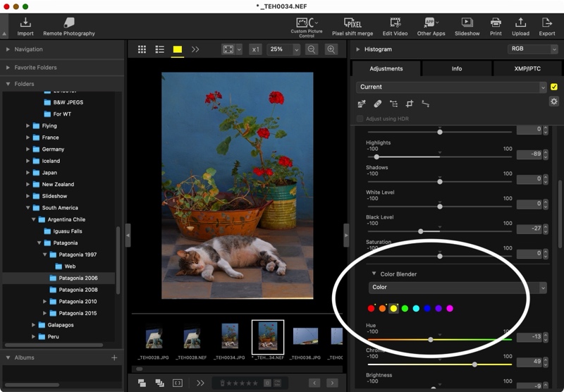Image resolution: width=564 pixels, height=392 pixels.
Task: Select the cyan color swatch
Action: click(416, 308)
